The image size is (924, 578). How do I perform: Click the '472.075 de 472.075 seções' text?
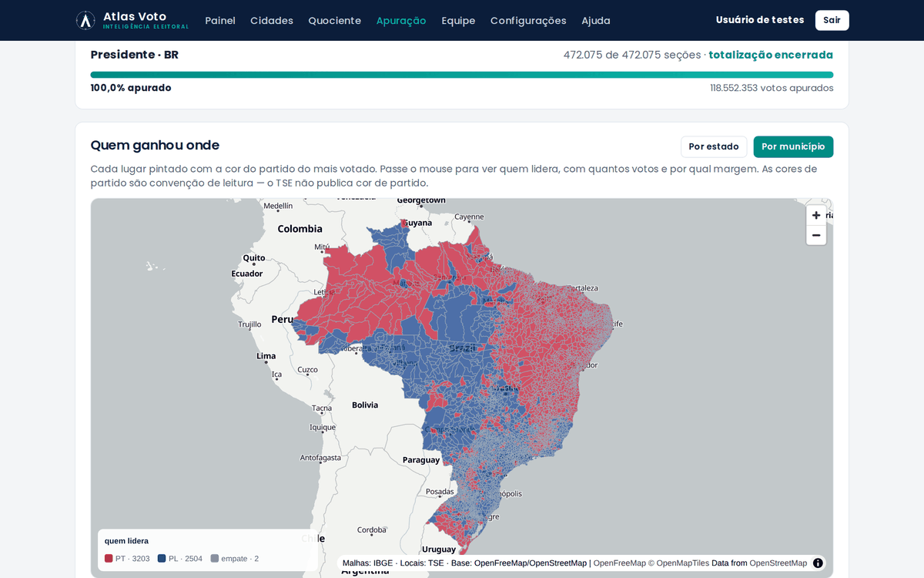(x=631, y=55)
